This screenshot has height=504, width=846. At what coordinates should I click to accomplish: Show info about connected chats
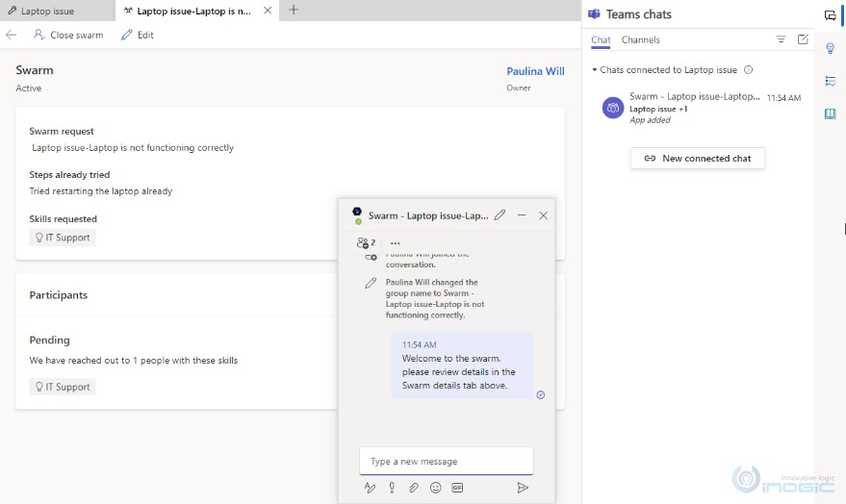click(x=749, y=69)
